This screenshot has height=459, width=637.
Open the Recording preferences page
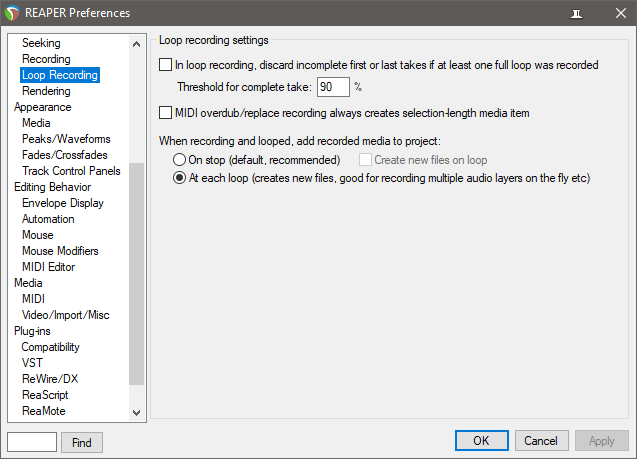[46, 59]
